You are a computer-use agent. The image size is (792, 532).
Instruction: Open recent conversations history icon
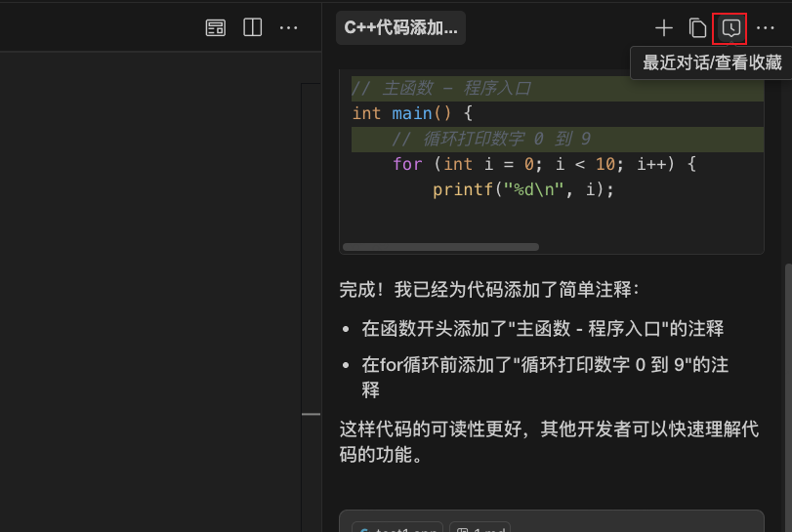tap(729, 28)
